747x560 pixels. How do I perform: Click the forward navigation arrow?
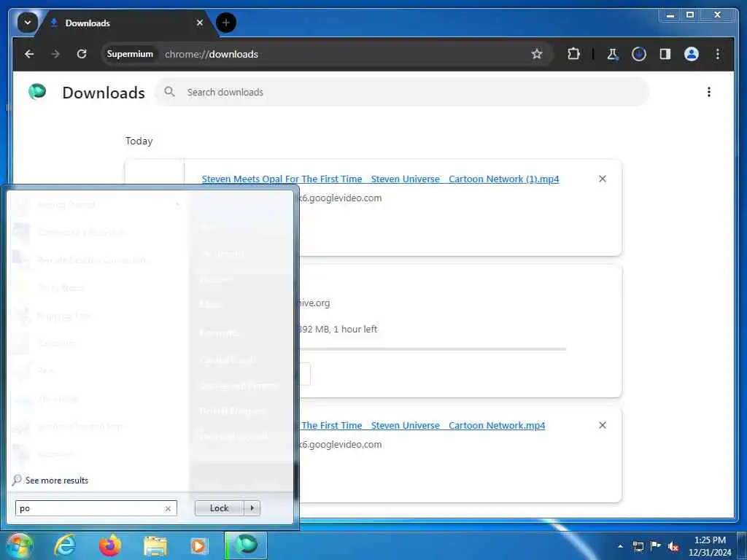pyautogui.click(x=55, y=54)
